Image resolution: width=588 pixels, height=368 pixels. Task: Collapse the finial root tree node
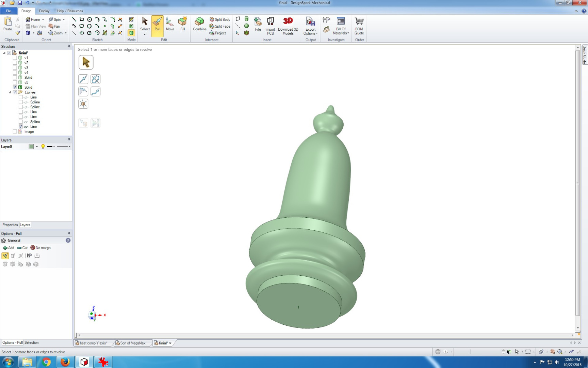pos(4,53)
